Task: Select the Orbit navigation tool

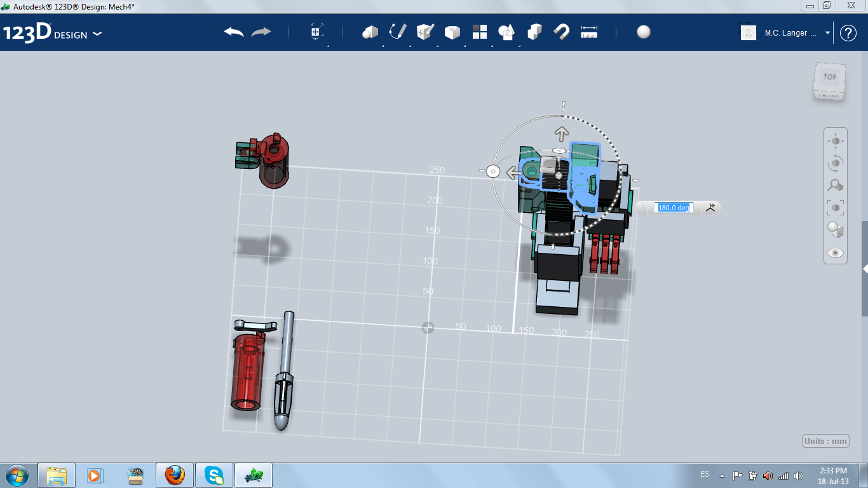Action: (836, 163)
